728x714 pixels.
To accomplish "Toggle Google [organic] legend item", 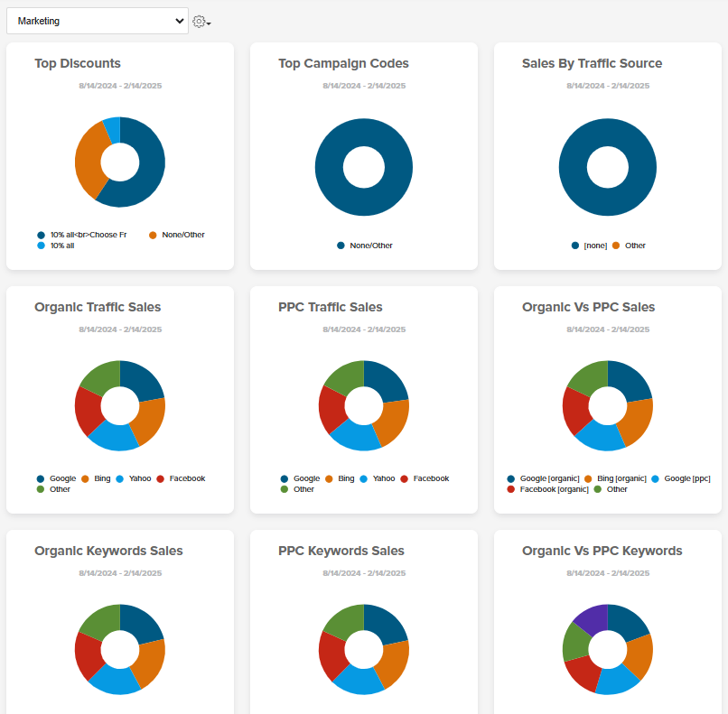I will tap(543, 478).
